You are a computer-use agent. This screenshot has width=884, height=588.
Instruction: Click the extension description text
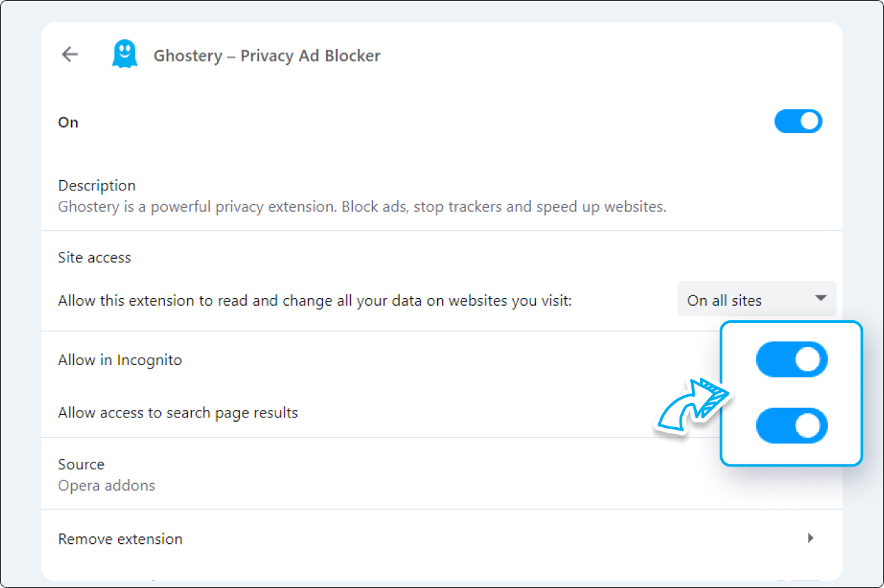tap(361, 206)
